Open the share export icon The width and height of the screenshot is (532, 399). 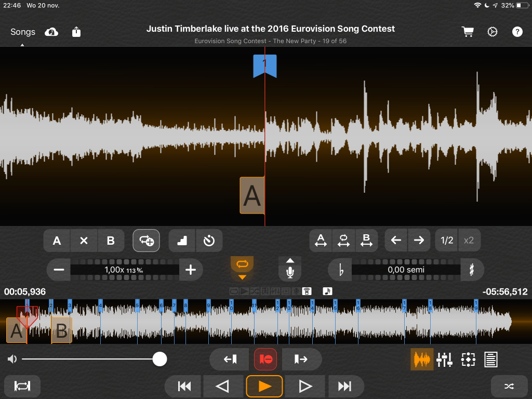point(76,32)
